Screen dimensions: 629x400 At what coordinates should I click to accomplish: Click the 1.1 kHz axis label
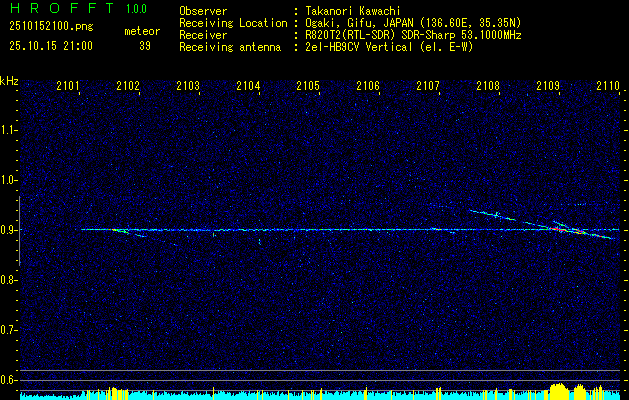coord(9,130)
